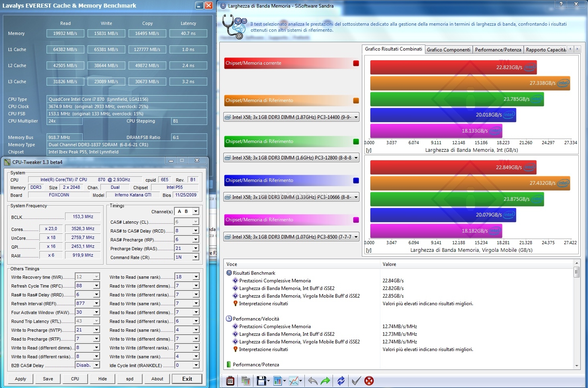Open the Idle Cycle limit (tRANKIDLE) dropdown
588x388 pixels.
coord(196,365)
